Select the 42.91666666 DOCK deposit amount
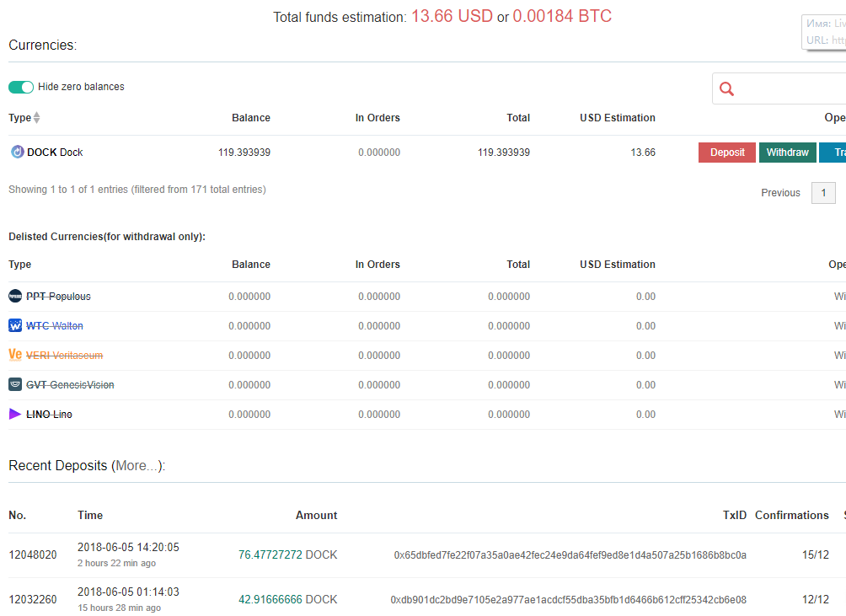Screen dimensions: 846x616 287,600
